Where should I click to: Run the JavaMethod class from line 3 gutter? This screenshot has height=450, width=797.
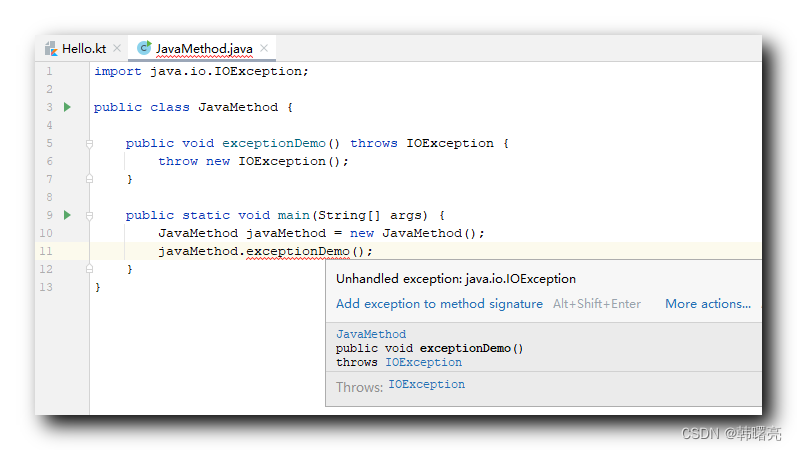[x=67, y=107]
